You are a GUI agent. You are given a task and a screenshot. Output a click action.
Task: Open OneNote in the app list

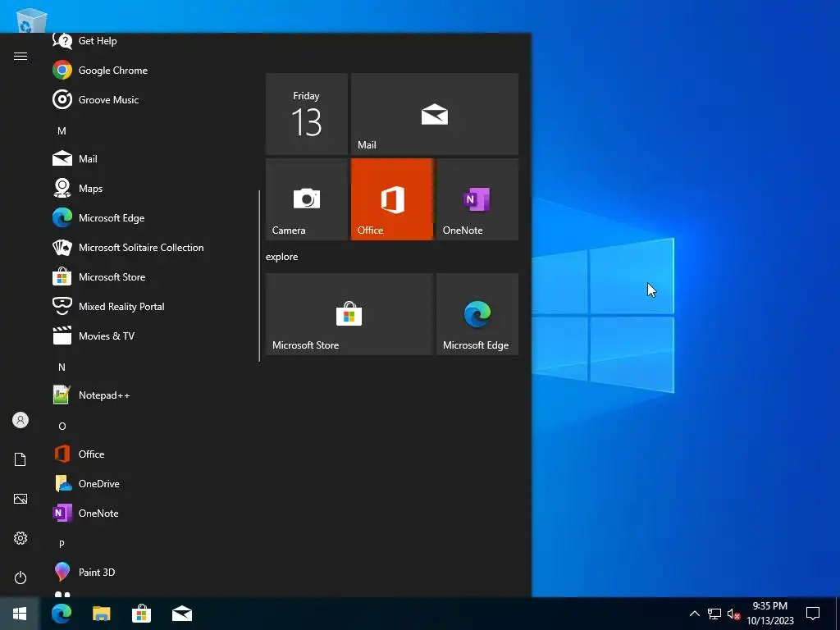point(150,513)
